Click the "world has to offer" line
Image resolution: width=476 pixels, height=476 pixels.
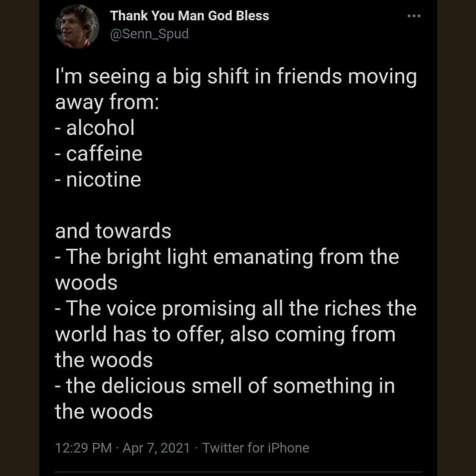click(225, 335)
